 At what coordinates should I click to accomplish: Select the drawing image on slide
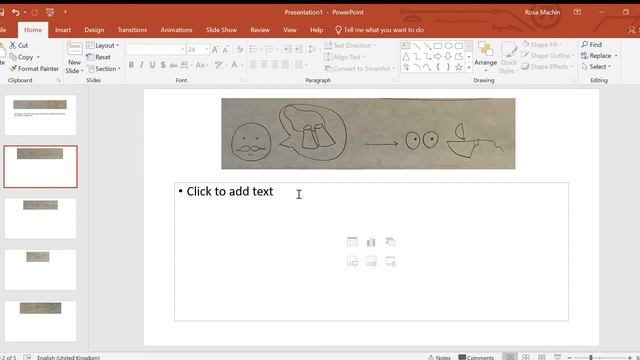[x=368, y=133]
